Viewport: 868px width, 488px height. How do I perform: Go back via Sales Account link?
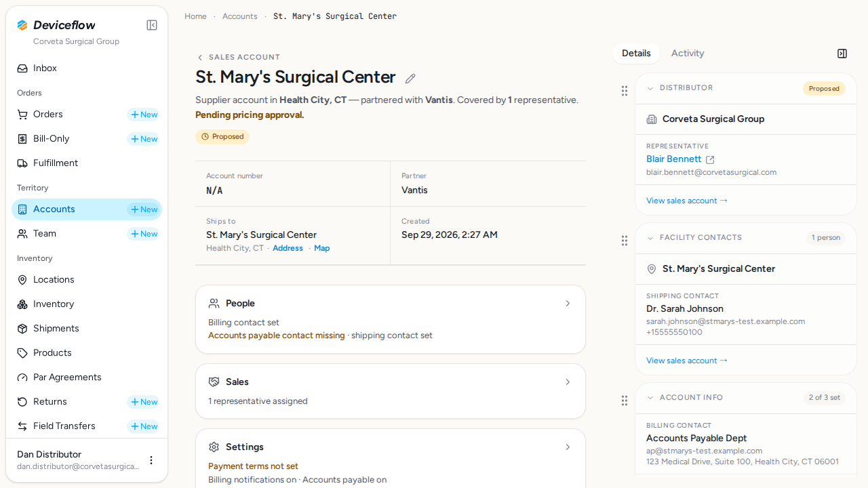tap(238, 58)
